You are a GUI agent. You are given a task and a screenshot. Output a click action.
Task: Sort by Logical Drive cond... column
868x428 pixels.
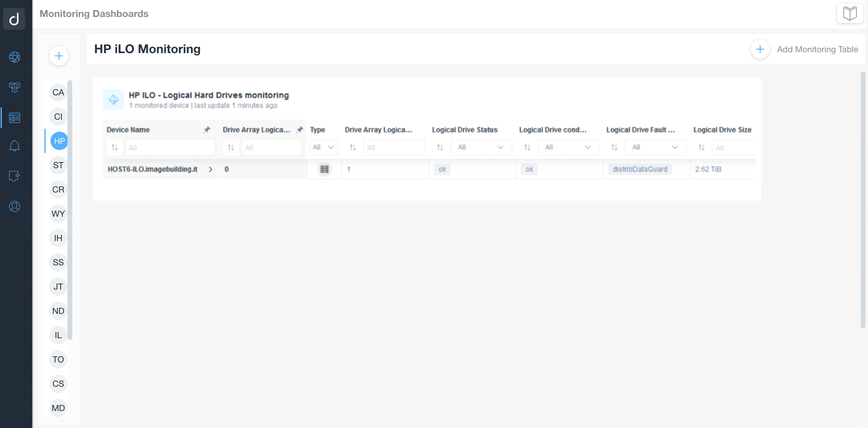click(x=527, y=147)
